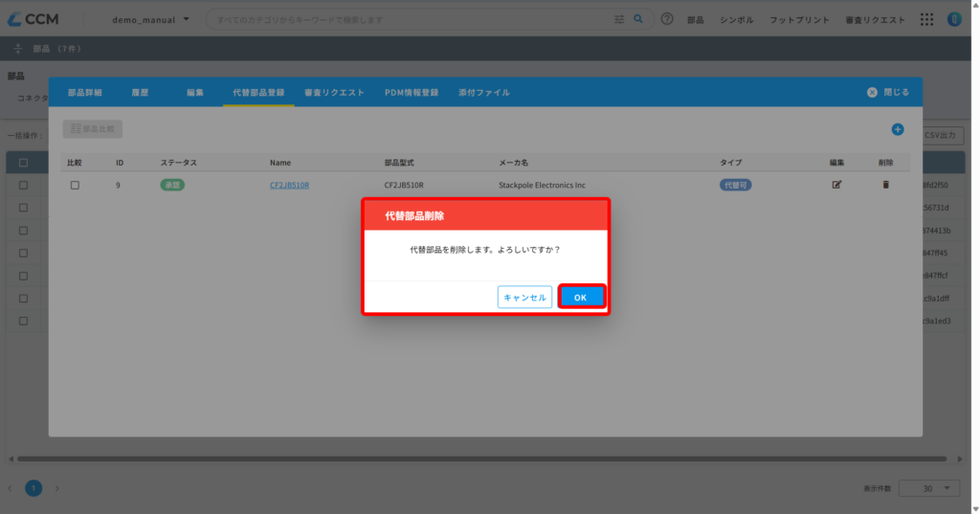Check the background row ending 8fd2f50
The image size is (980, 514).
click(23, 185)
